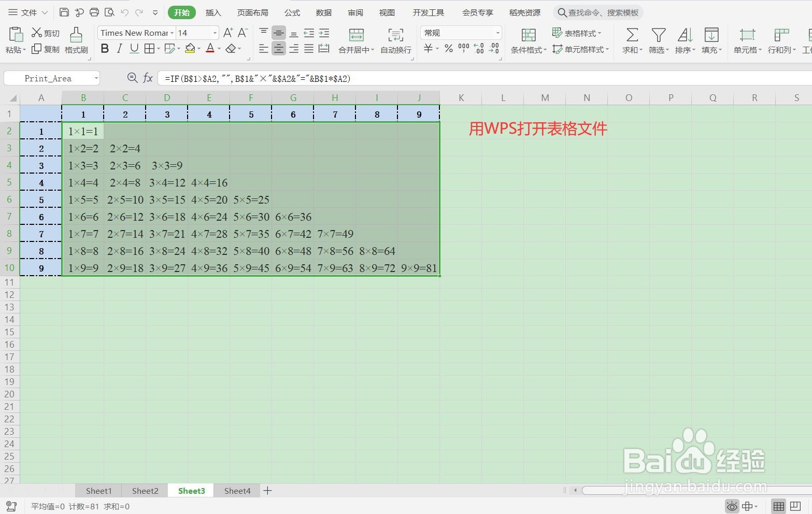Image resolution: width=812 pixels, height=514 pixels.
Task: Click the Sort (排序) icon
Action: tap(685, 35)
